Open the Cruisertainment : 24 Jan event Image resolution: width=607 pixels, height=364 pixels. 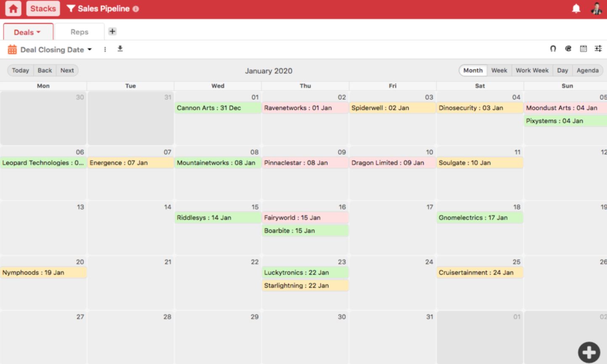(480, 273)
